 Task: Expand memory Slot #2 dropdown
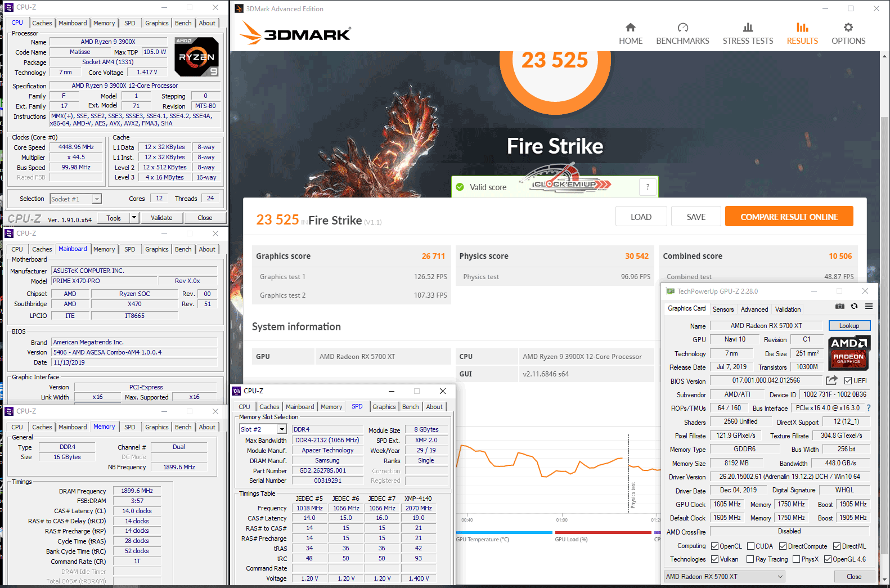coord(282,429)
